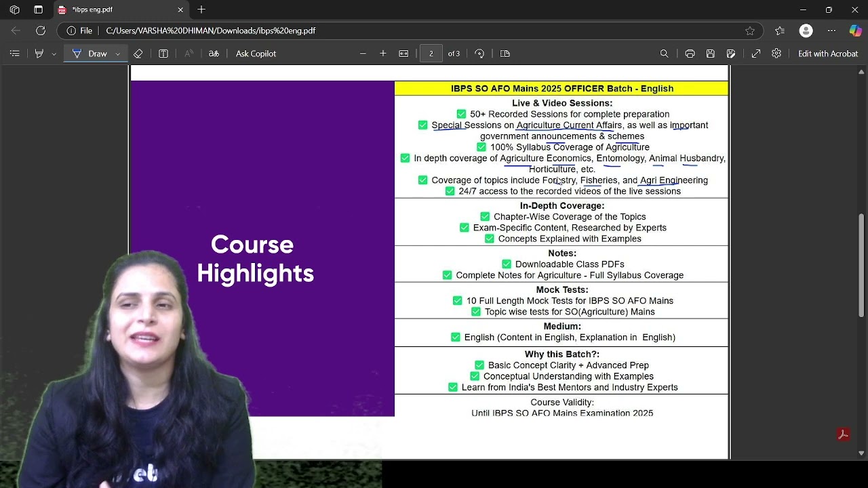Click the scrollbar down arrow

[862, 453]
